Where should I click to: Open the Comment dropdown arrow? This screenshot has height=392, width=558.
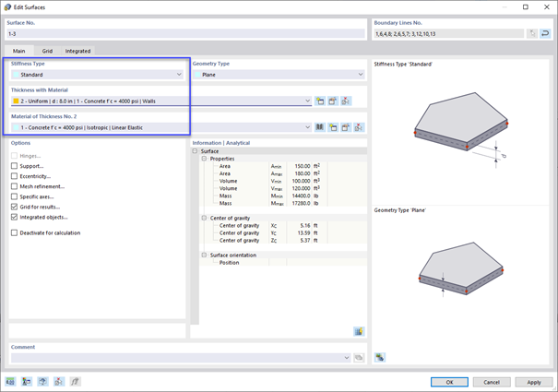(x=347, y=358)
